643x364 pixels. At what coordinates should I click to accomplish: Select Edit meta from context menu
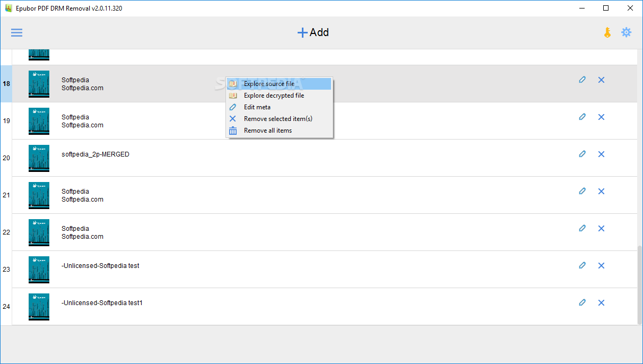coord(279,107)
